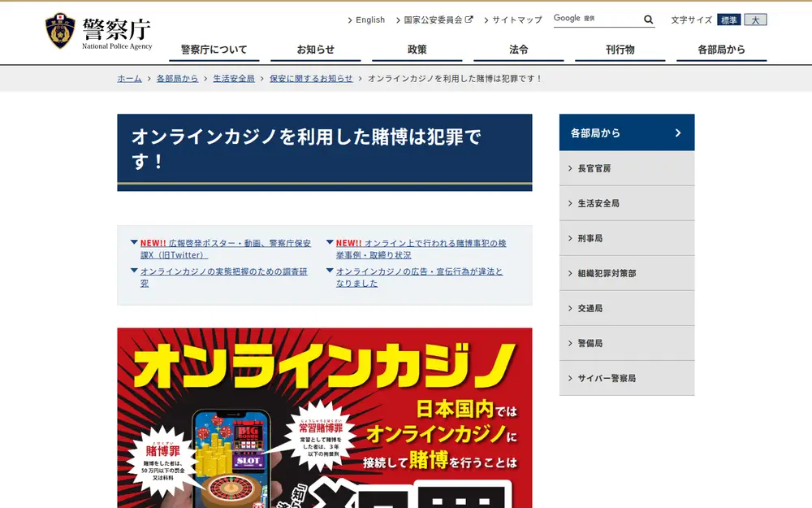Open the 刊行物 menu
This screenshot has width=812, height=508.
tap(620, 50)
